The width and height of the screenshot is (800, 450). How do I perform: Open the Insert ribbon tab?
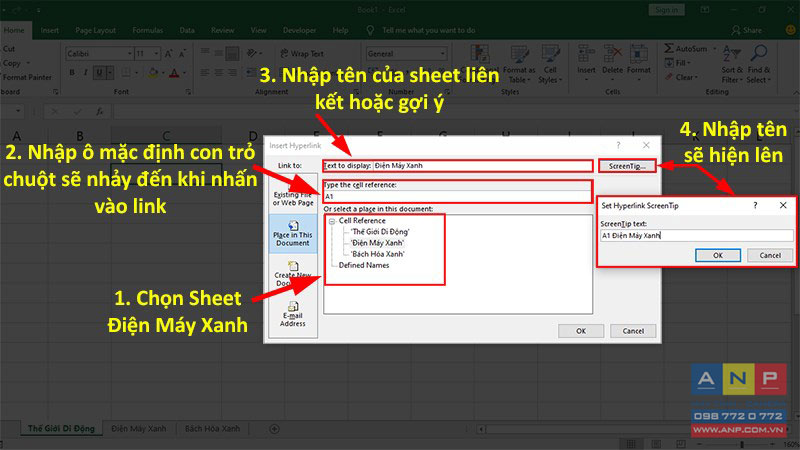point(49,30)
